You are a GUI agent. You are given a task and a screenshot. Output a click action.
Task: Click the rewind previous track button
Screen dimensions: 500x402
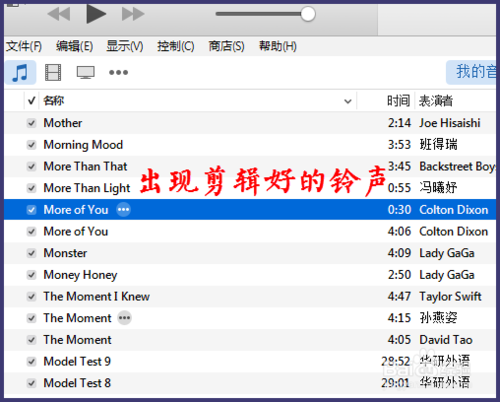tap(59, 14)
